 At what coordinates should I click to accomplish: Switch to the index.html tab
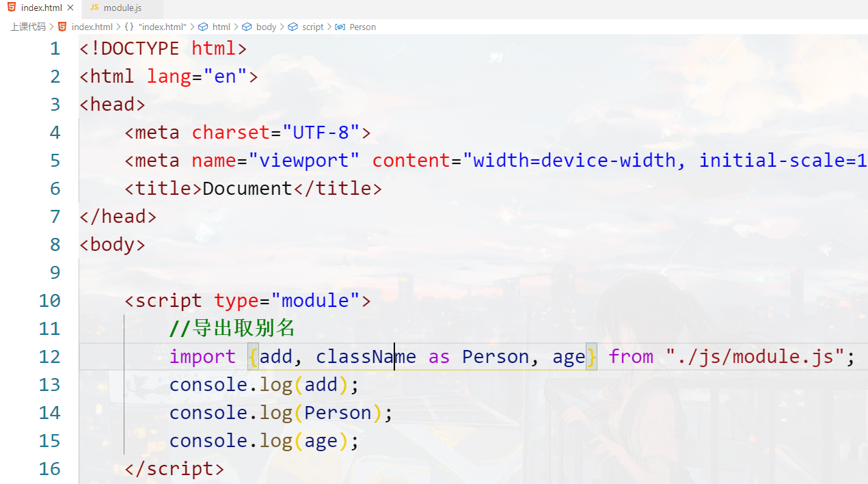pyautogui.click(x=40, y=8)
